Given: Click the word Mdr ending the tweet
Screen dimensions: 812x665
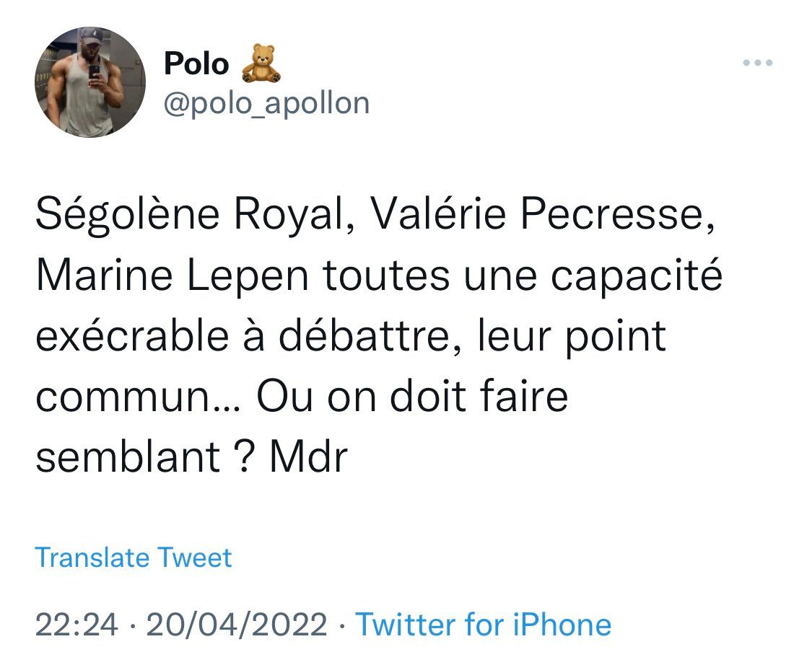Looking at the screenshot, I should tap(308, 457).
